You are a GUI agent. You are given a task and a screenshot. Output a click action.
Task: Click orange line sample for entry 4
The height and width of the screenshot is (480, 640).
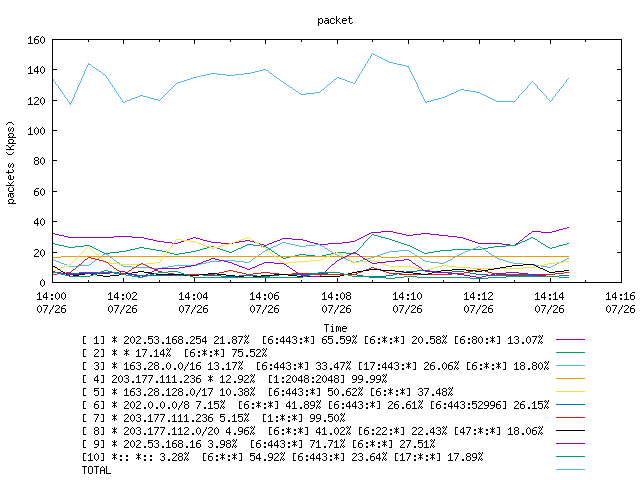click(570, 379)
